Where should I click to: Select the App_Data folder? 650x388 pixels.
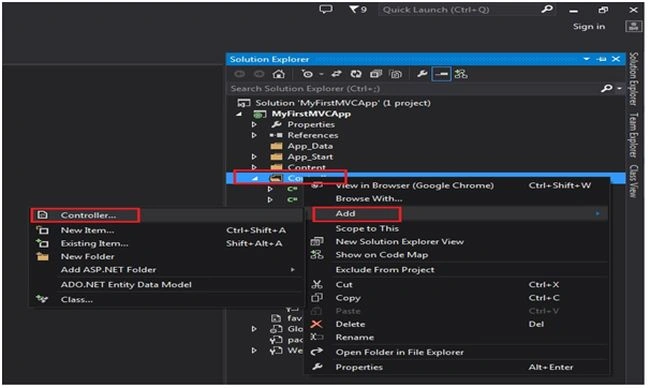click(x=310, y=146)
